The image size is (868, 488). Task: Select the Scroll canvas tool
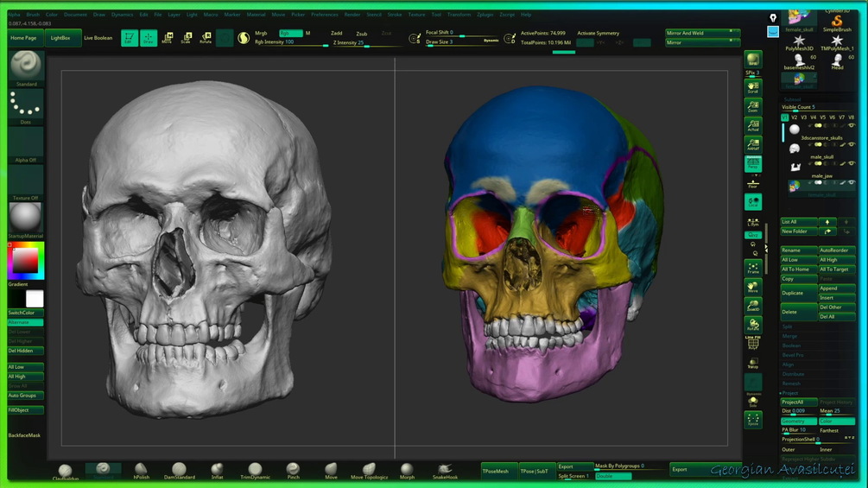(x=753, y=87)
